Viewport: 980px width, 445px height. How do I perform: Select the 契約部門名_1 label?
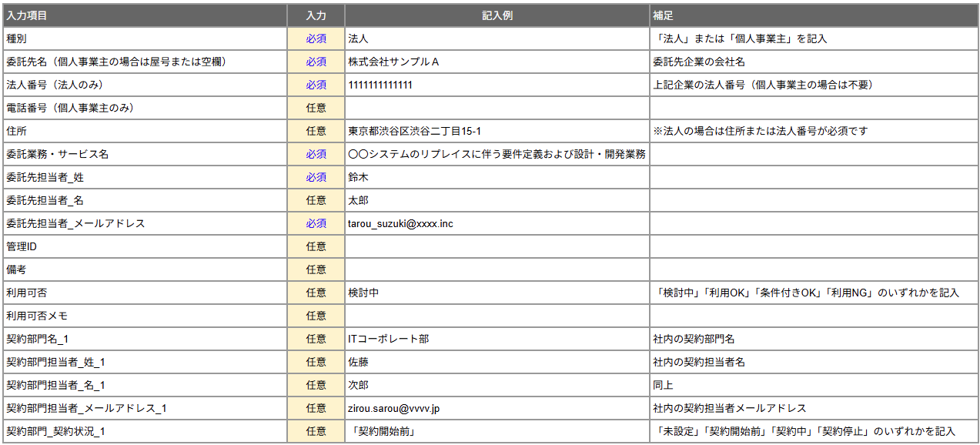click(x=38, y=339)
